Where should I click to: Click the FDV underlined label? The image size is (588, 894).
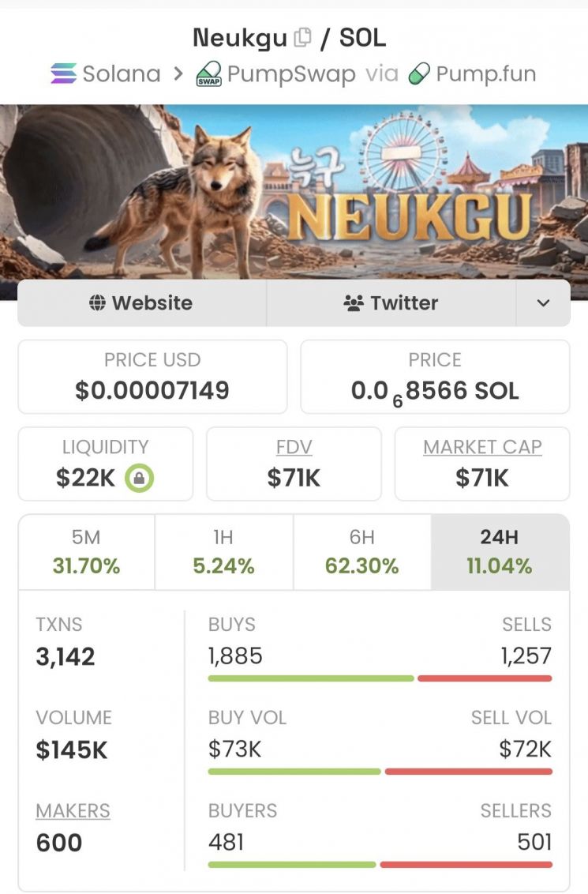click(294, 447)
